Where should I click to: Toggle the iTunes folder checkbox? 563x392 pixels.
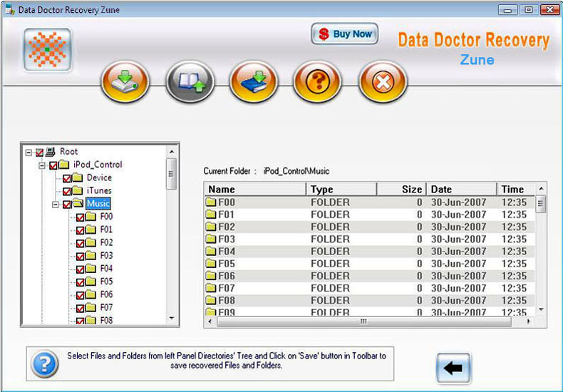(66, 191)
